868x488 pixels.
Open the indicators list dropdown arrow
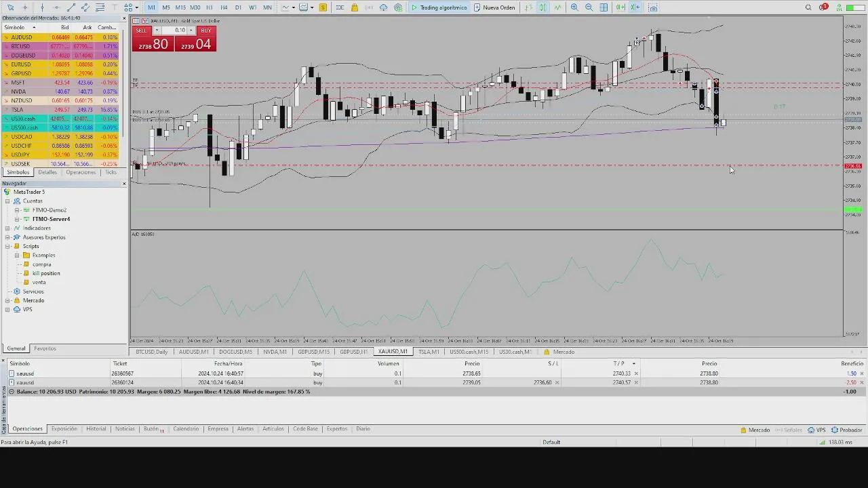pyautogui.click(x=311, y=7)
